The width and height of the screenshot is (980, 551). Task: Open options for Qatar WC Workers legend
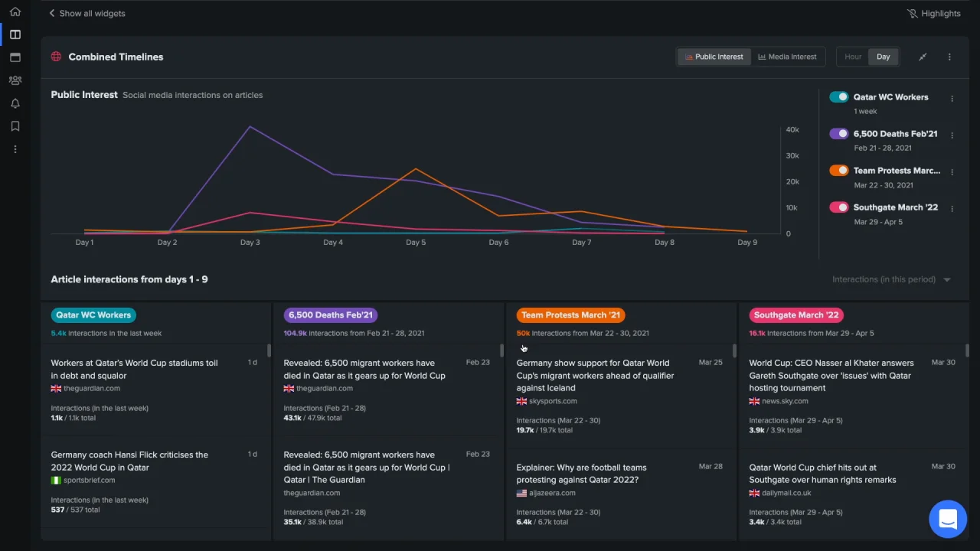click(952, 99)
